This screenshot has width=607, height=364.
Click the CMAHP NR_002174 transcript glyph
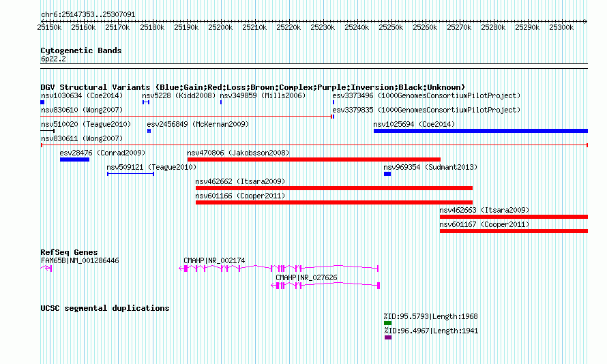(x=278, y=268)
